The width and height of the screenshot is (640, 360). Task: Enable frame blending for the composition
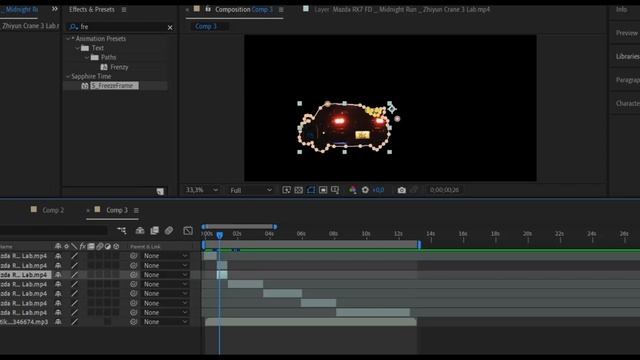point(154,231)
